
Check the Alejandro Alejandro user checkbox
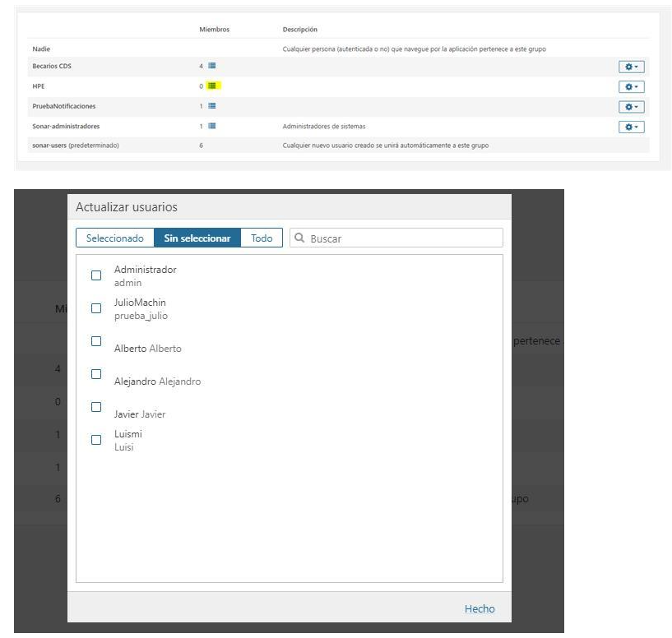(96, 374)
